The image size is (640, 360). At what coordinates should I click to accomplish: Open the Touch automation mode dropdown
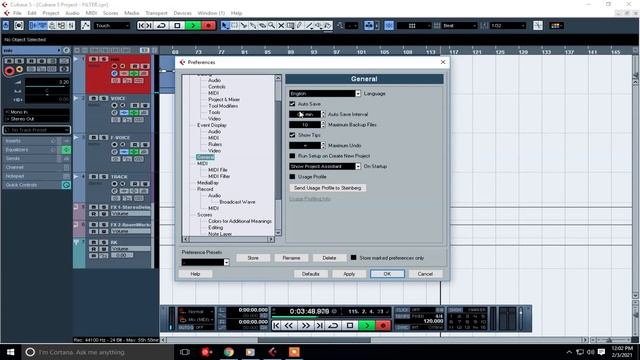(112, 26)
